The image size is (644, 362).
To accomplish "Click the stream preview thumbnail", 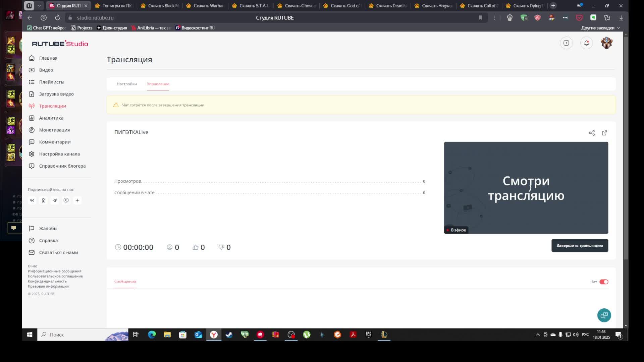I will (x=526, y=188).
